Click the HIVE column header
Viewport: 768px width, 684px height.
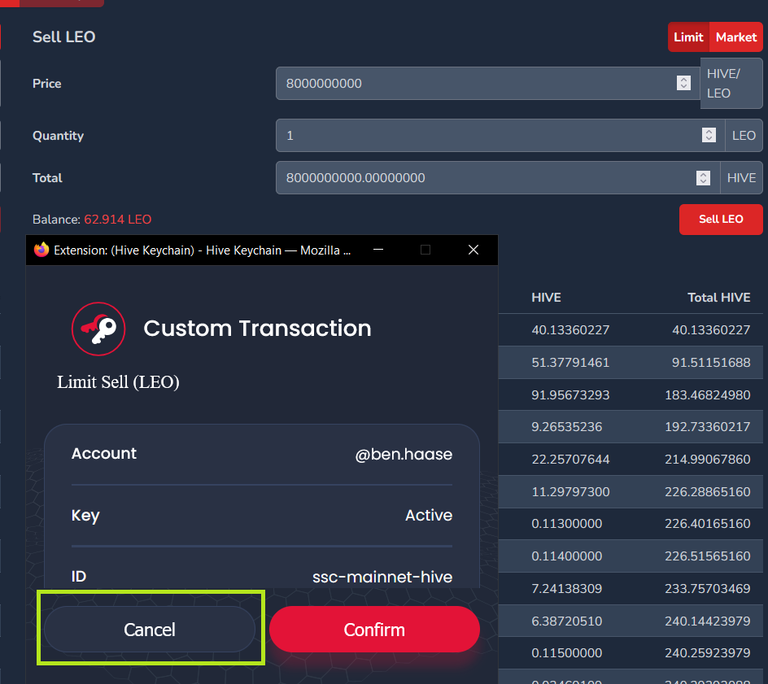click(x=546, y=297)
